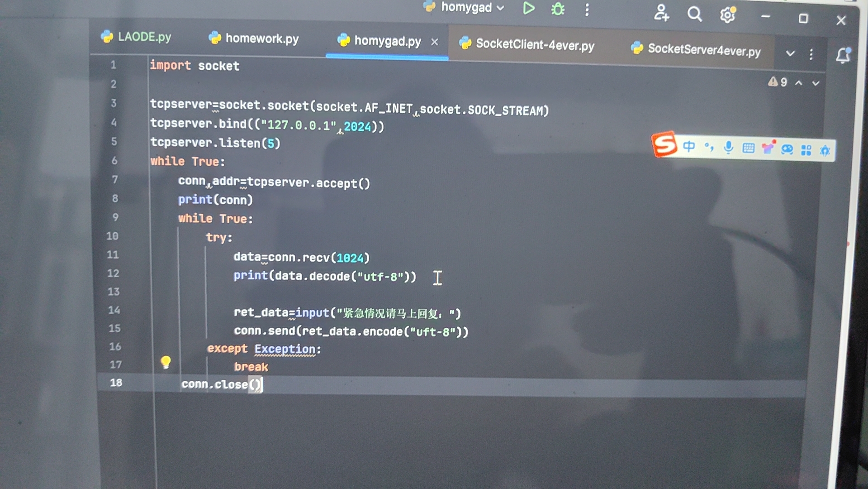Start debugging with the bug icon

(x=558, y=9)
